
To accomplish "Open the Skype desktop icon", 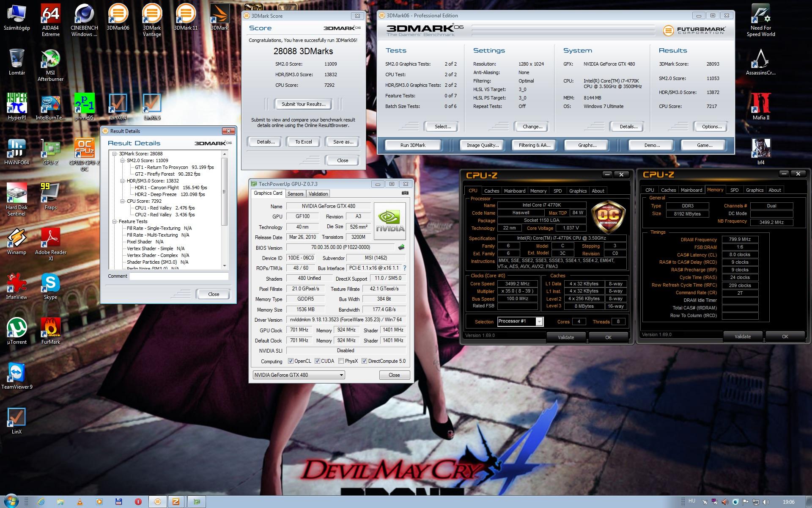I will (50, 286).
